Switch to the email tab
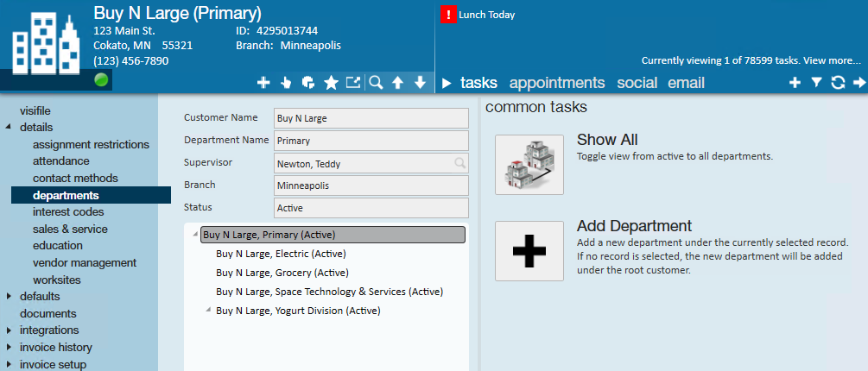 coord(686,83)
